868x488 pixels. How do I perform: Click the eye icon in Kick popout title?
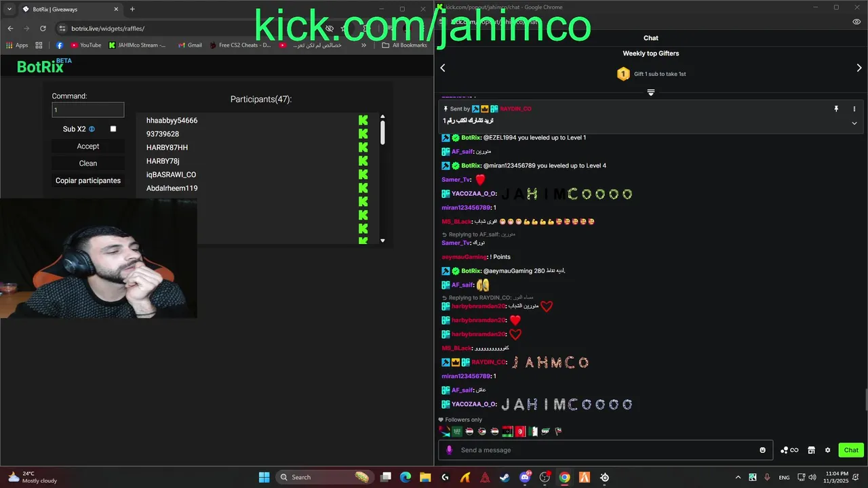(856, 22)
